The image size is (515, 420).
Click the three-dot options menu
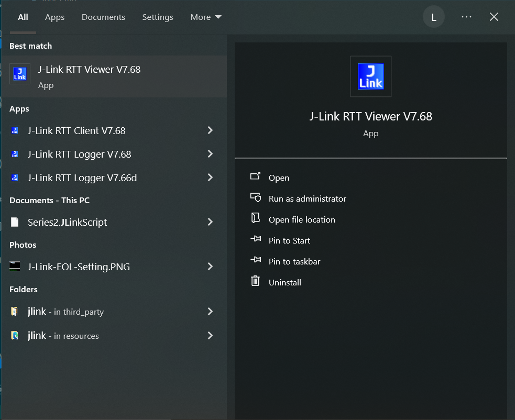[466, 16]
